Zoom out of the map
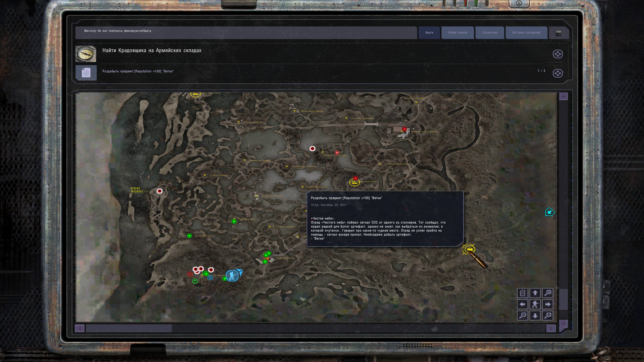This screenshot has width=644, height=362. [523, 316]
